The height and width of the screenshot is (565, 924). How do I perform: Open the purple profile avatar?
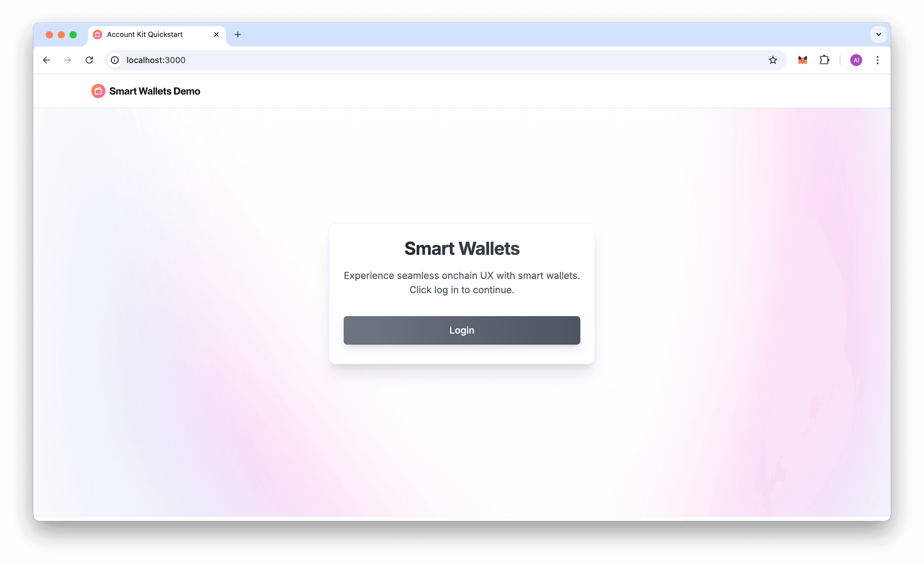coord(856,60)
